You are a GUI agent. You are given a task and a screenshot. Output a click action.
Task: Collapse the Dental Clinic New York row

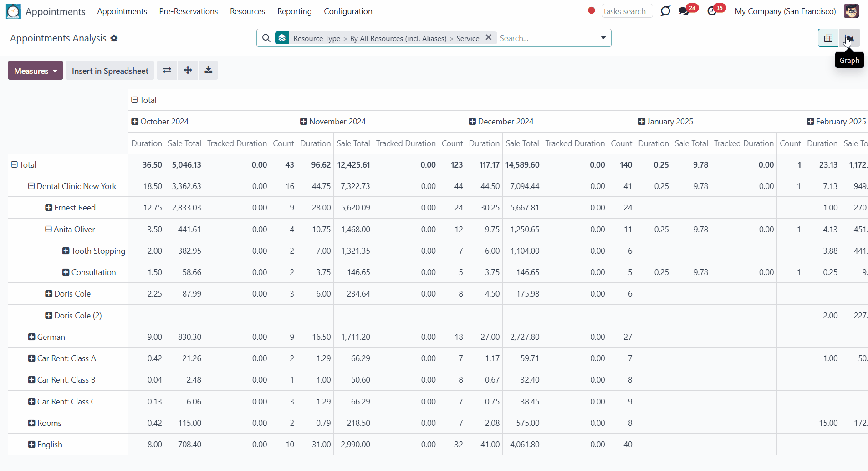click(31, 186)
